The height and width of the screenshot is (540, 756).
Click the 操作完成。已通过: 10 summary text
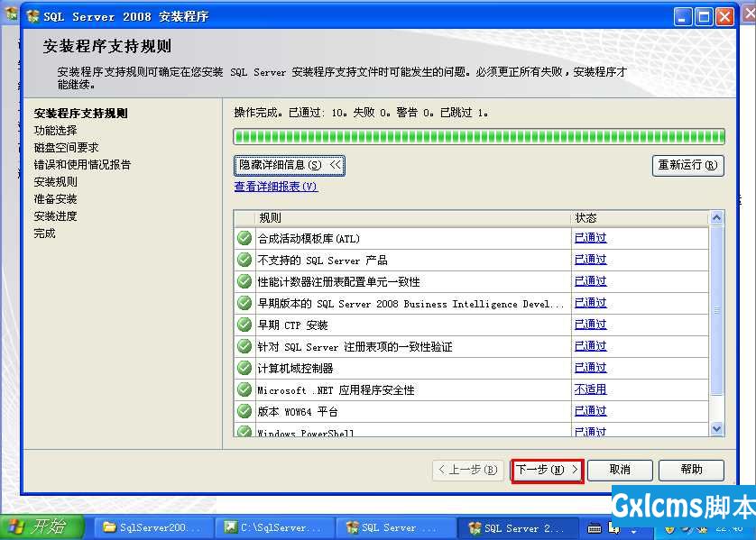[x=361, y=114]
